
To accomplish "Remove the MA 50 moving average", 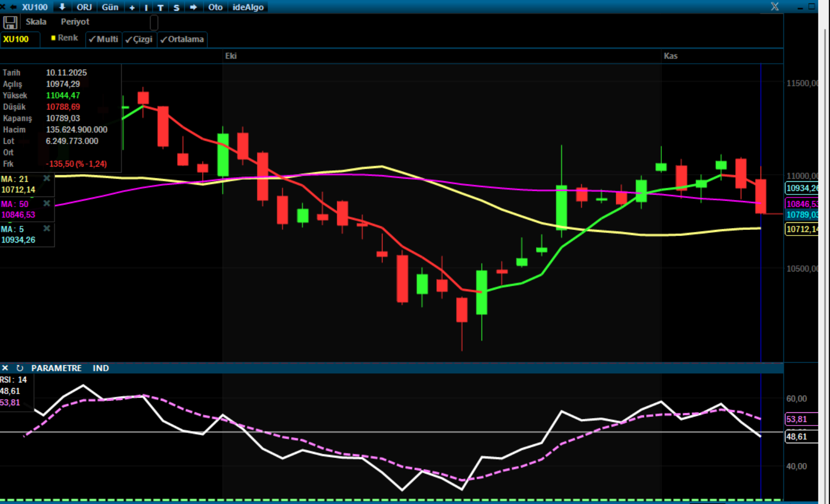I will click(x=47, y=203).
